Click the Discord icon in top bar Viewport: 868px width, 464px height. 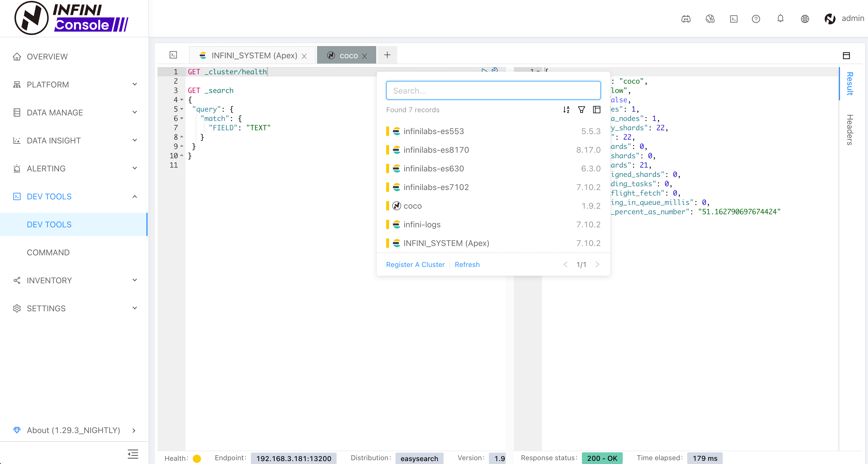(686, 19)
